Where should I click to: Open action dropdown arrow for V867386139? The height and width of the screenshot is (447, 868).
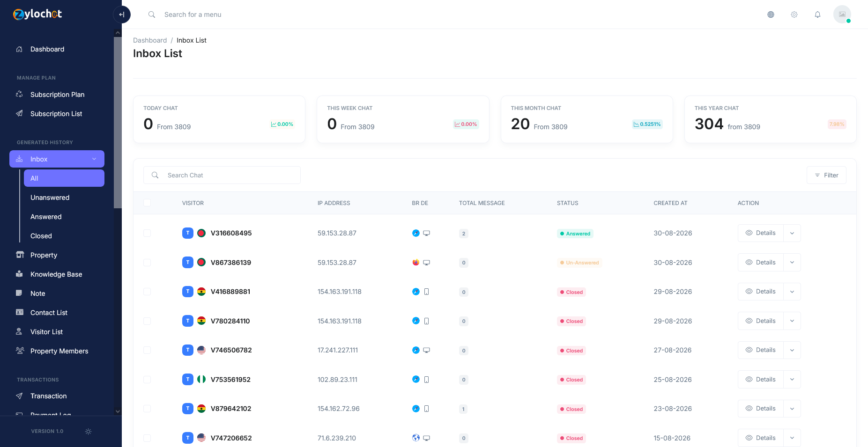click(792, 263)
